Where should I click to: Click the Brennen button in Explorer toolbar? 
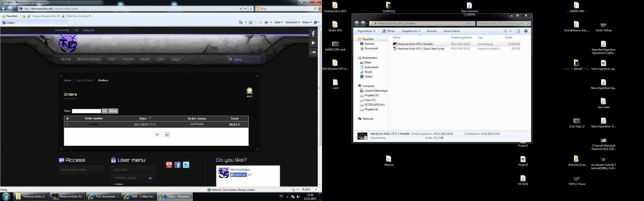click(432, 31)
